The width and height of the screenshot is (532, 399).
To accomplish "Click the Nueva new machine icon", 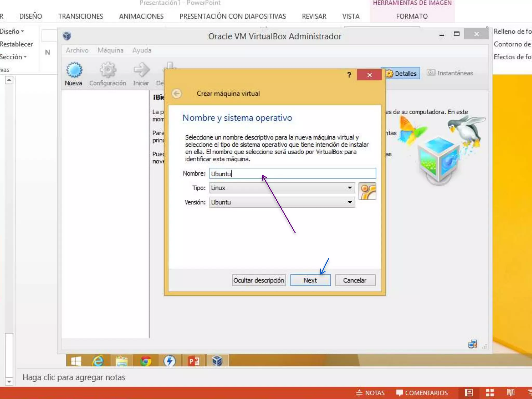I will [74, 70].
